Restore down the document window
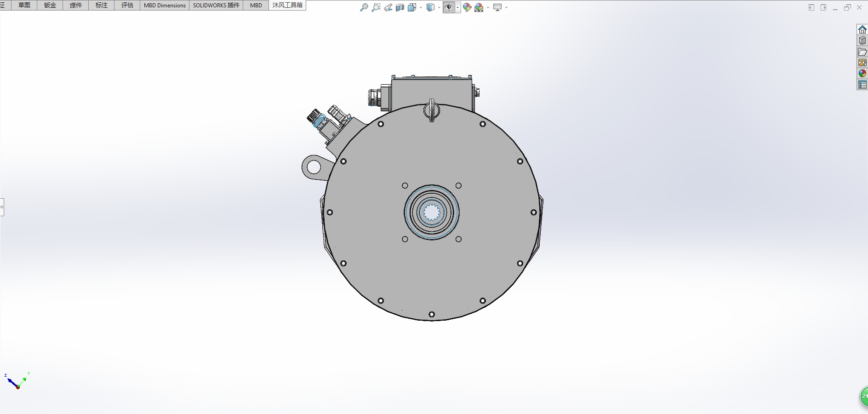868x414 pixels. click(847, 7)
